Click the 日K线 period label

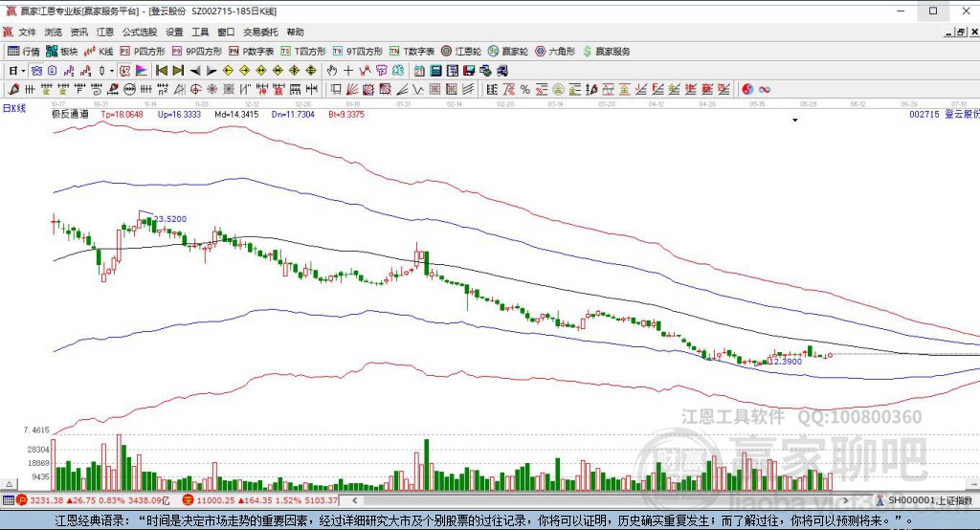(14, 108)
